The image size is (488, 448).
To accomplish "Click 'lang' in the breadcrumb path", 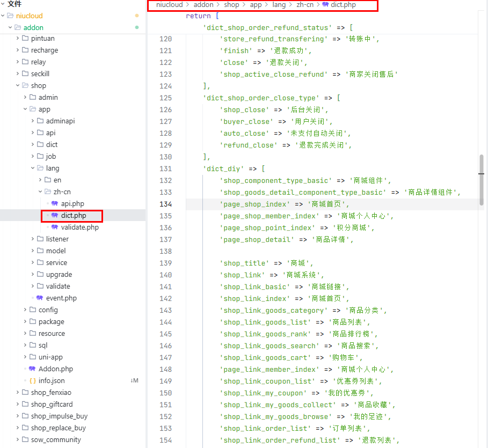I will pos(279,5).
